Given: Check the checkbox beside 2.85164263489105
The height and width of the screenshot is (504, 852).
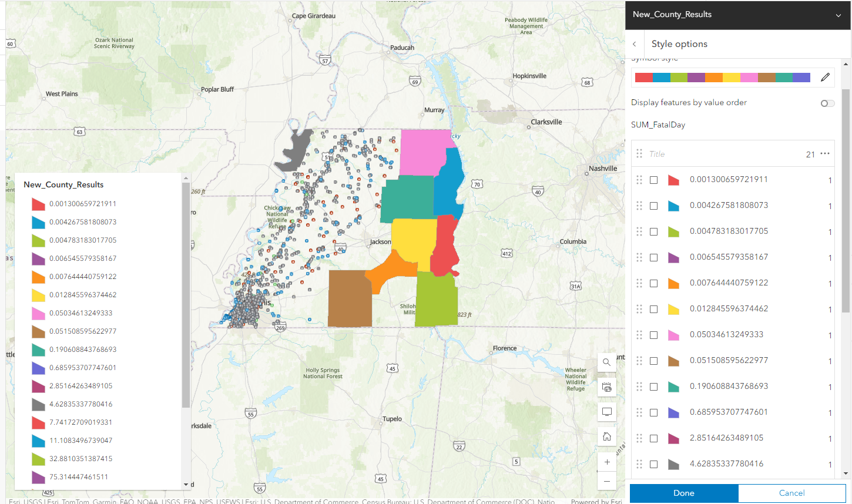Looking at the screenshot, I should pyautogui.click(x=653, y=438).
